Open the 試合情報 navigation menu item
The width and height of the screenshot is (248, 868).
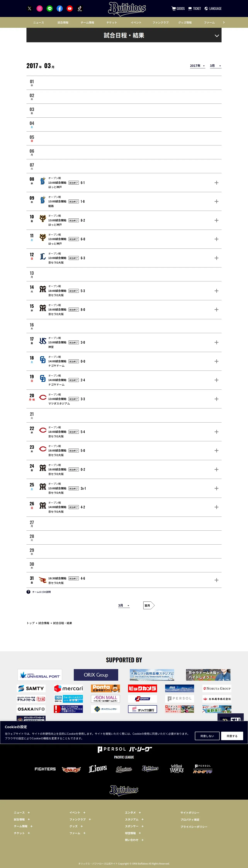click(63, 23)
